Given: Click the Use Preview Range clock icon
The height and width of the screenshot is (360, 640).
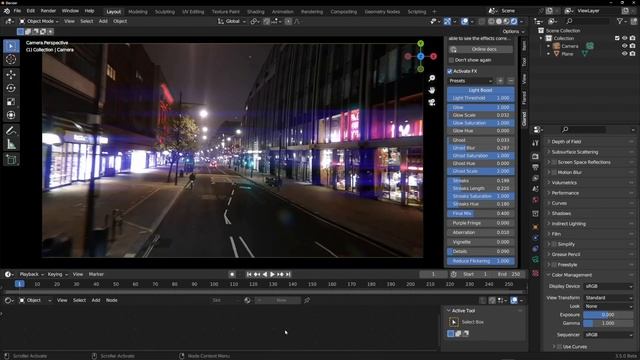Looking at the screenshot, I should [x=453, y=274].
